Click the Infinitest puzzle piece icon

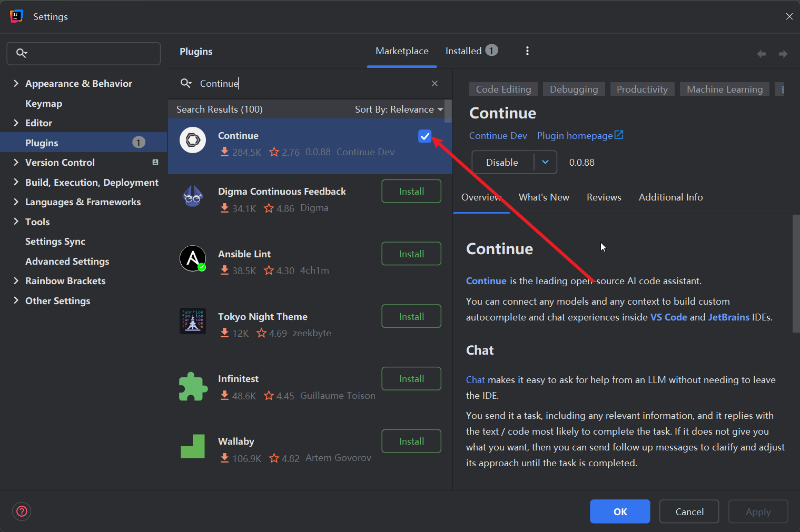tap(193, 387)
